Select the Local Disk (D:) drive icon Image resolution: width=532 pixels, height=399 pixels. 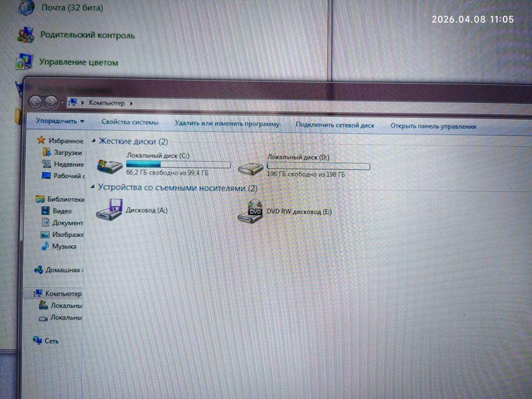(x=250, y=169)
